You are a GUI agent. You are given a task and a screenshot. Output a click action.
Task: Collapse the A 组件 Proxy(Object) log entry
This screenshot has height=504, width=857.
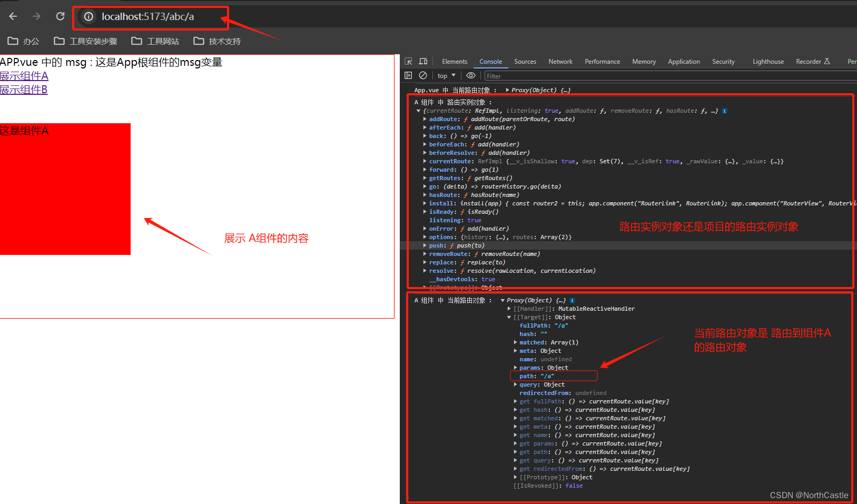[x=503, y=301]
